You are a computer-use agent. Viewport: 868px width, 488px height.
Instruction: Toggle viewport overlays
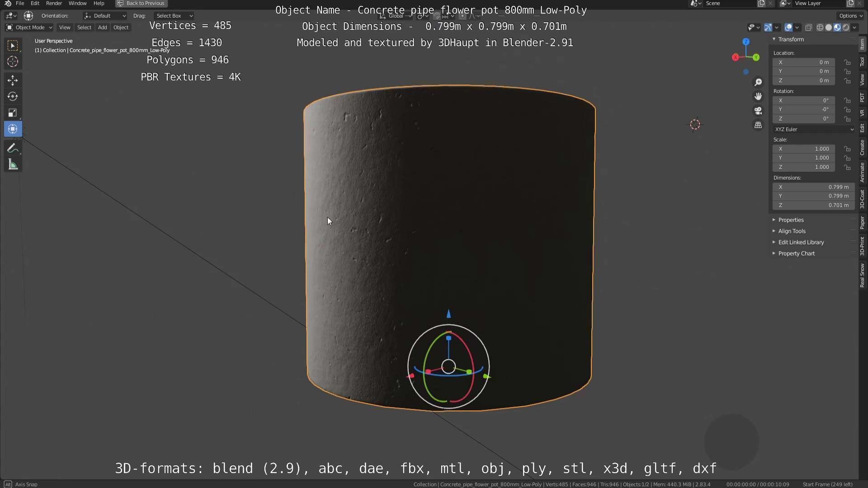coord(788,28)
